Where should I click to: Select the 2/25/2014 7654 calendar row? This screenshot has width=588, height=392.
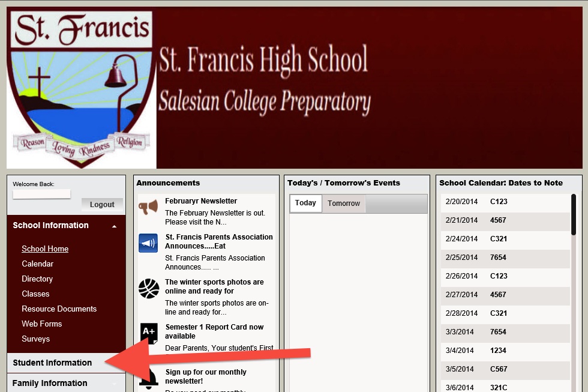(505, 258)
